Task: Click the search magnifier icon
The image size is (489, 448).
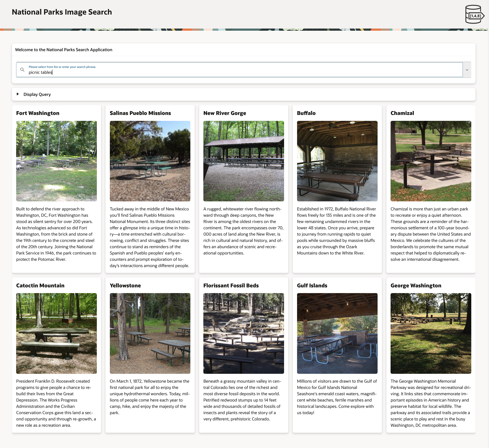Action: coord(23,70)
